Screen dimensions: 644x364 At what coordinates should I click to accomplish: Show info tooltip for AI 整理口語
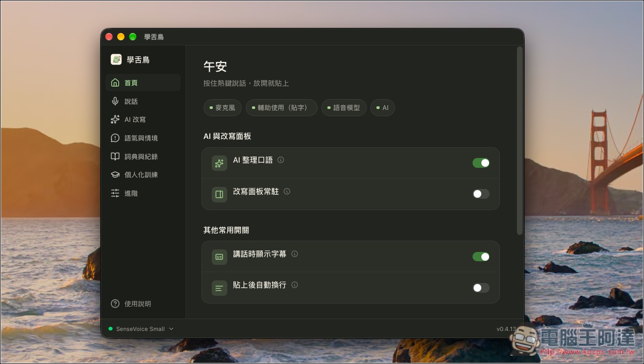281,160
